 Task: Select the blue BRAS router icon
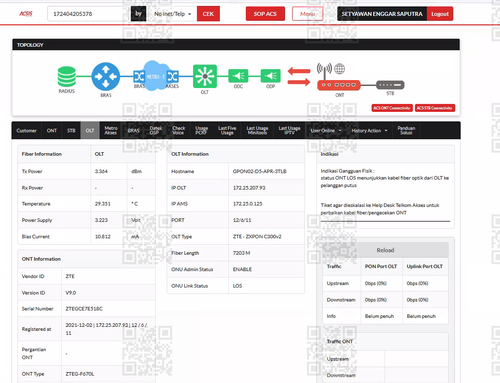pyautogui.click(x=106, y=76)
